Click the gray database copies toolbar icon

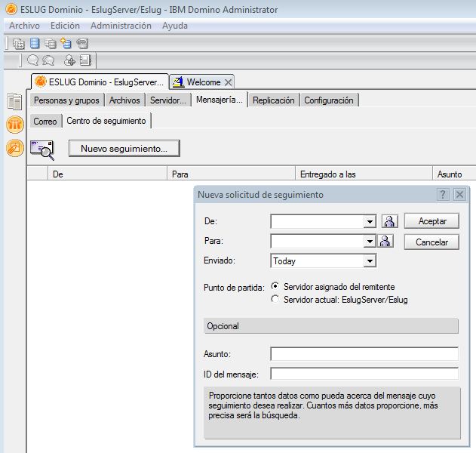pos(51,44)
